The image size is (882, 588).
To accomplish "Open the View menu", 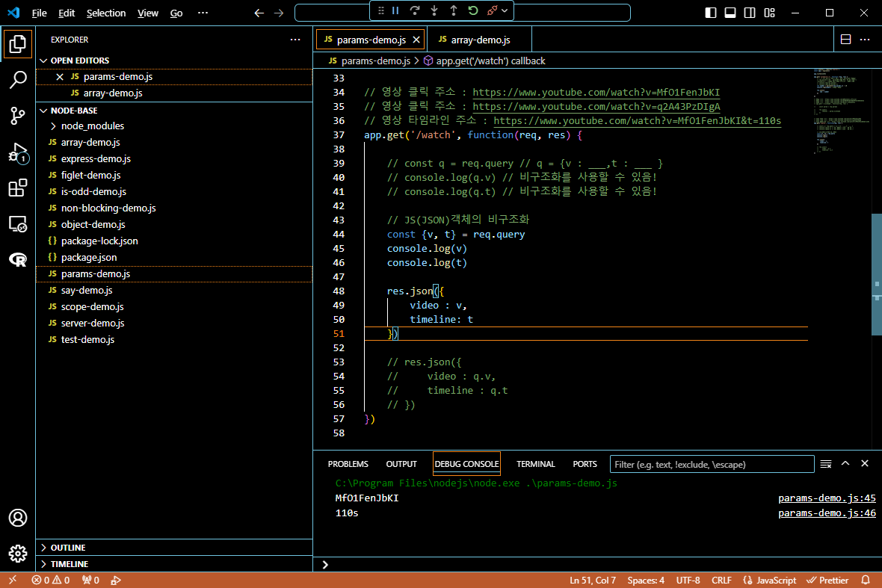I will [x=148, y=13].
